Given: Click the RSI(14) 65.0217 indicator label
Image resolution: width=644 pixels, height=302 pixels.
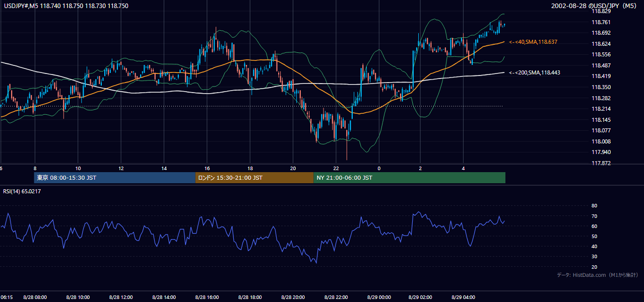Looking at the screenshot, I should point(22,191).
